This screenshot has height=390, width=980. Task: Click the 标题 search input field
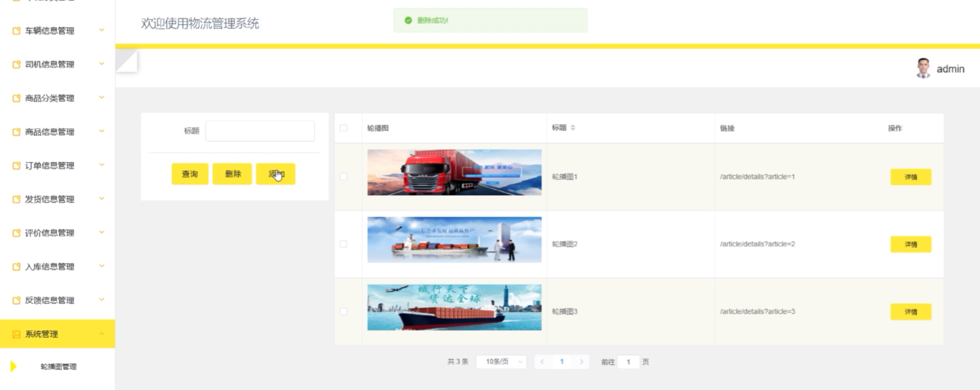coord(260,131)
